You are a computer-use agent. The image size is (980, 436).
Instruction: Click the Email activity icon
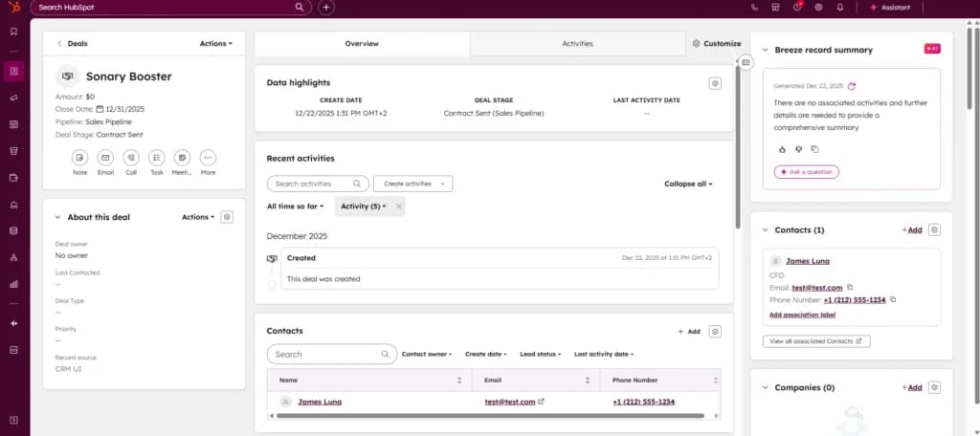105,158
